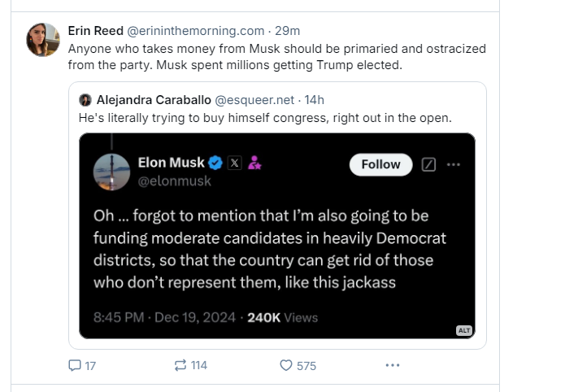Screen dimensions: 565x392
Task: Click the Alejandra Caraballo display name
Action: 153,100
